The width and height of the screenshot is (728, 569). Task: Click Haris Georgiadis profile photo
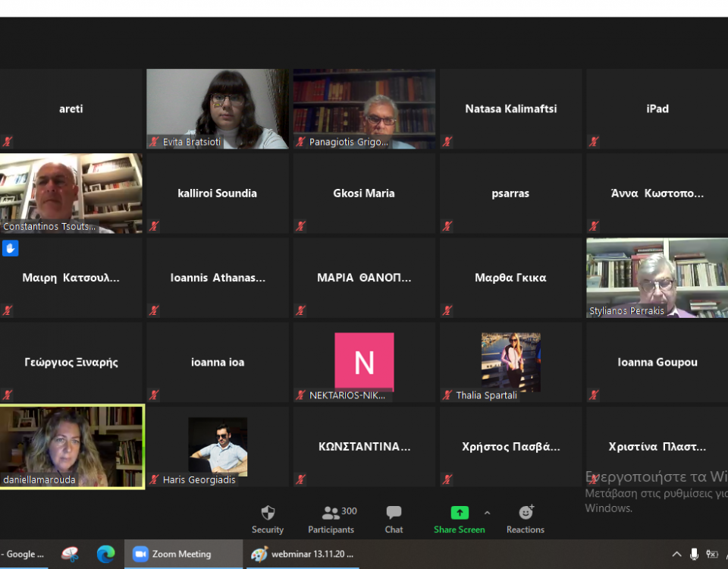pyautogui.click(x=218, y=446)
